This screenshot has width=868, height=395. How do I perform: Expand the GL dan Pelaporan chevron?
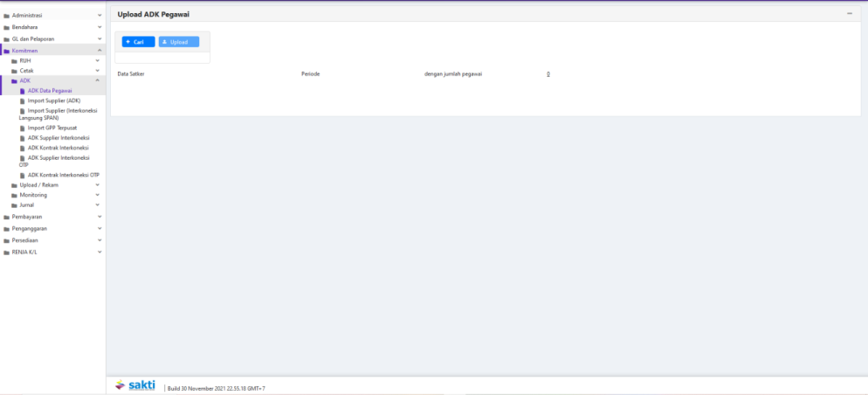click(x=100, y=39)
